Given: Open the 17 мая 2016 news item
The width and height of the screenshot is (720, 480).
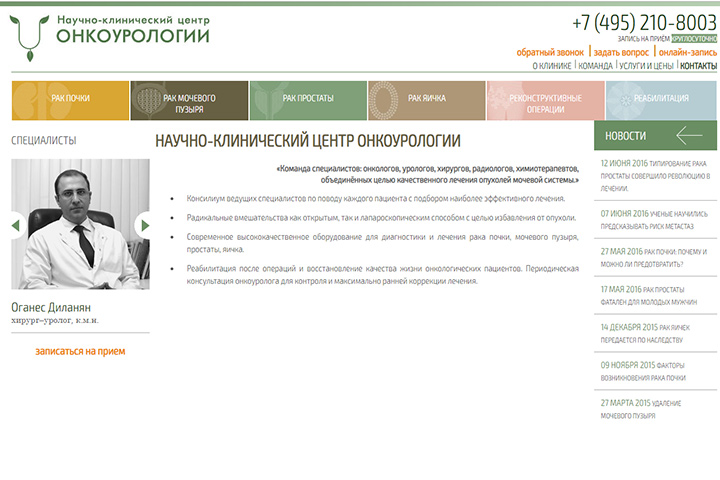Looking at the screenshot, I should 649,295.
